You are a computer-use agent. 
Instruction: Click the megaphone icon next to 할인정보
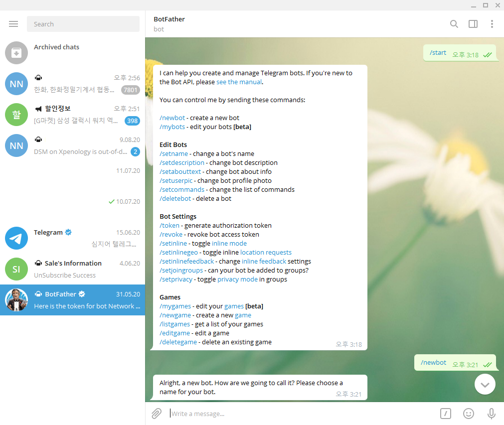38,109
